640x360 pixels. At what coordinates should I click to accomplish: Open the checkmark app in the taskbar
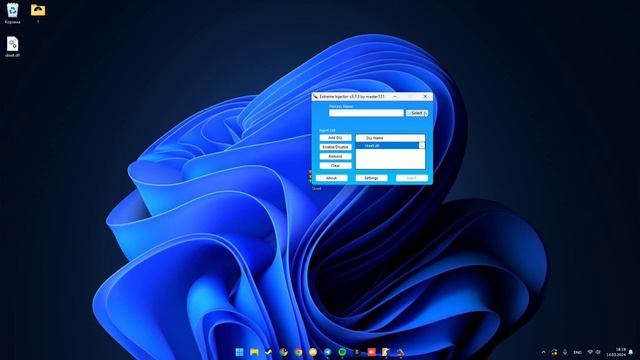tap(269, 352)
